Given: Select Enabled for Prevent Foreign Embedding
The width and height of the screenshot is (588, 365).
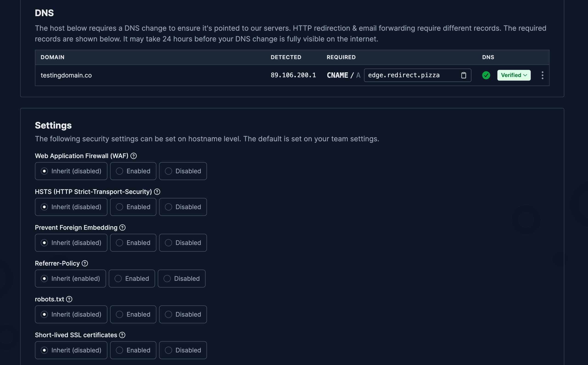Looking at the screenshot, I should (x=133, y=243).
